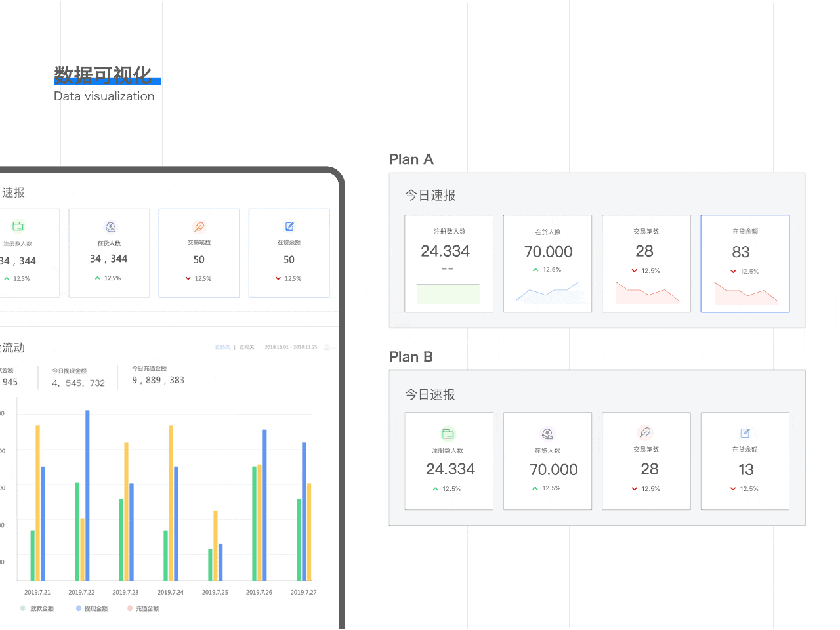The height and width of the screenshot is (630, 840).
Task: Click the 今日速报 title in Plan B panel
Action: pos(430,394)
